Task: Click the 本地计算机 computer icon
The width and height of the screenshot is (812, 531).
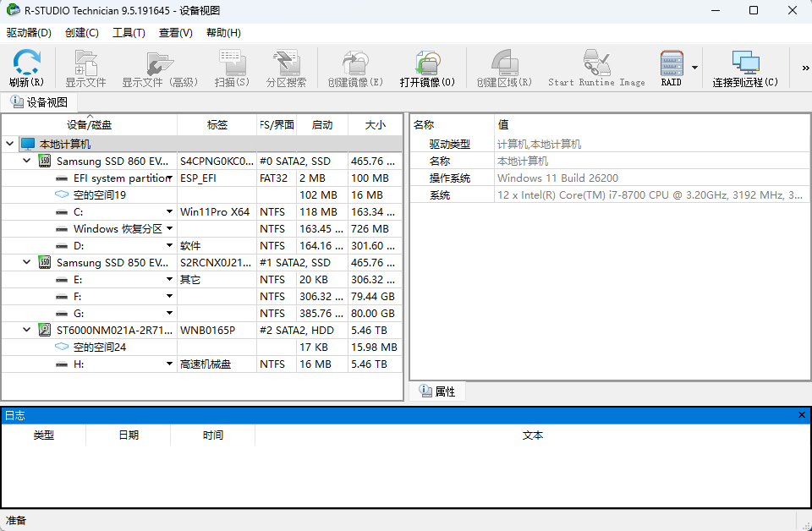Action: (28, 144)
